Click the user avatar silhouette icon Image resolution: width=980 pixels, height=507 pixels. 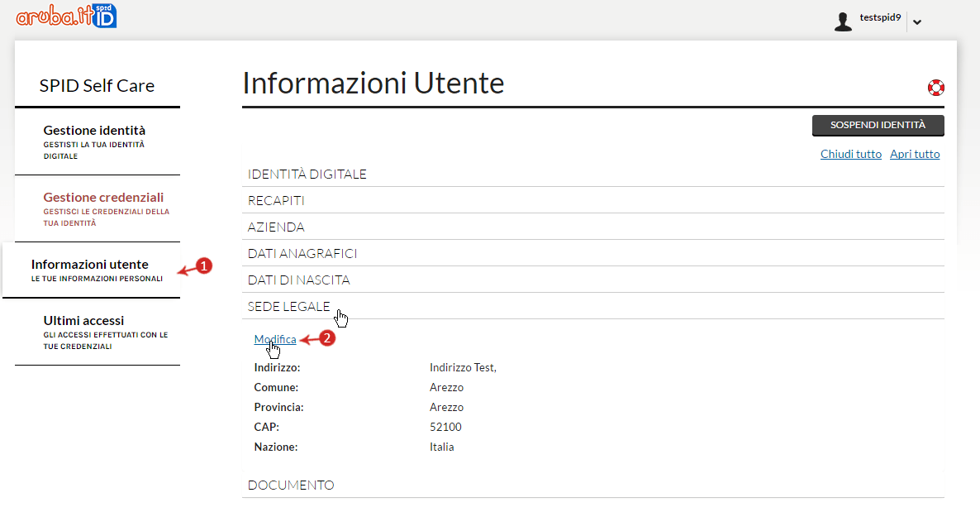click(x=843, y=22)
